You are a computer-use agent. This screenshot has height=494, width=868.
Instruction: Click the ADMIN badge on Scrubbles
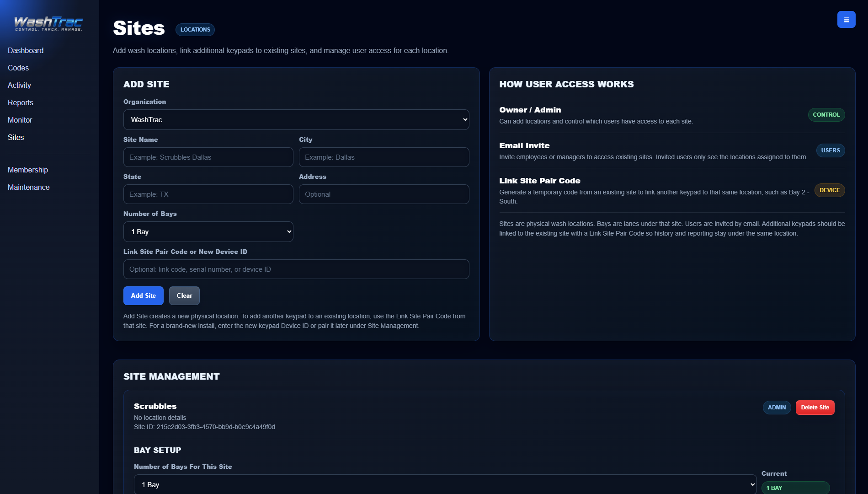tap(777, 408)
